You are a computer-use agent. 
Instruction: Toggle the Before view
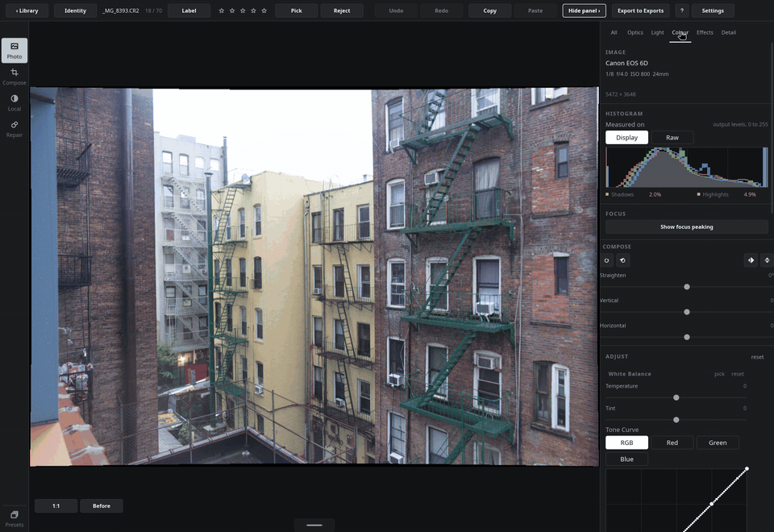click(x=102, y=506)
